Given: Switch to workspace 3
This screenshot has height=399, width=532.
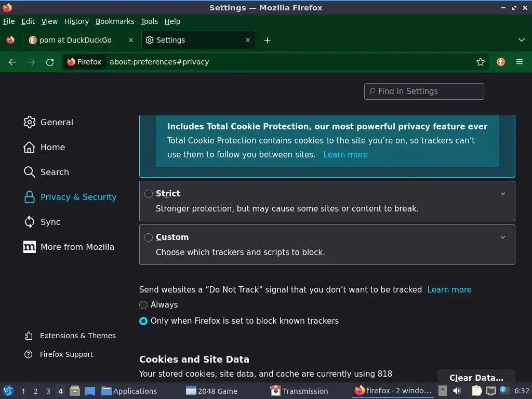Looking at the screenshot, I should [x=48, y=391].
